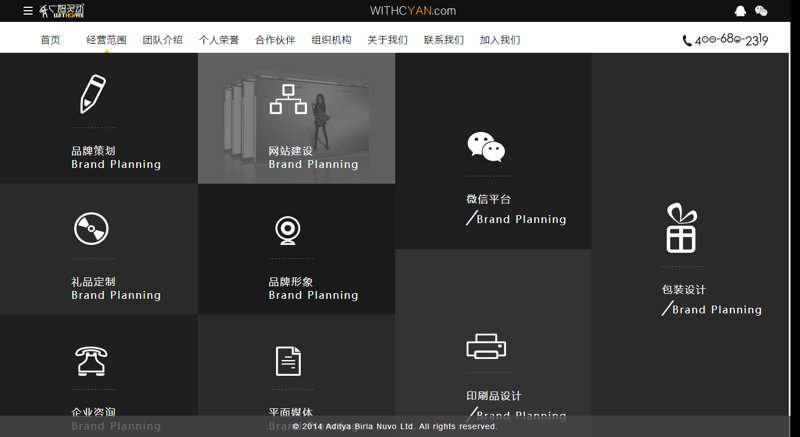Open the 企业咨询 title link

(93, 412)
